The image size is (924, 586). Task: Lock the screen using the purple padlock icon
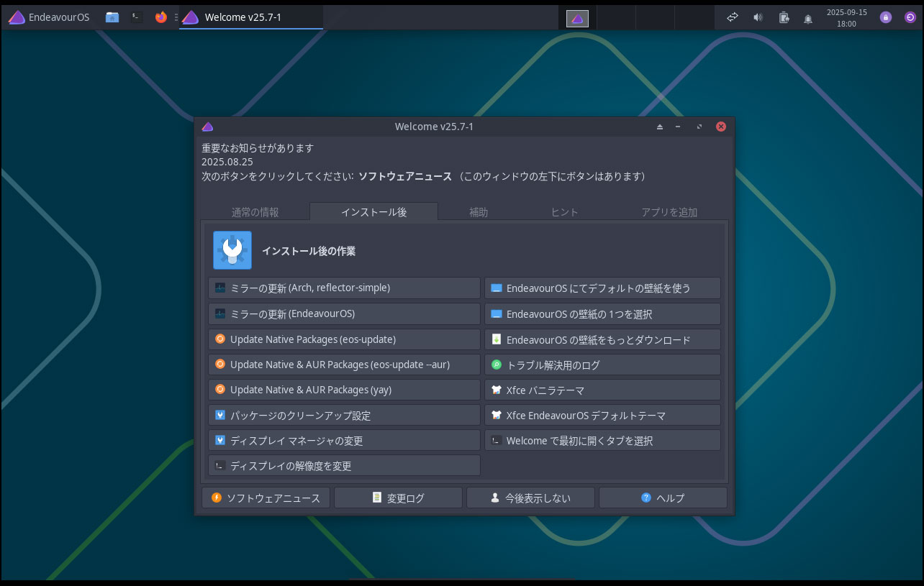[x=886, y=17]
